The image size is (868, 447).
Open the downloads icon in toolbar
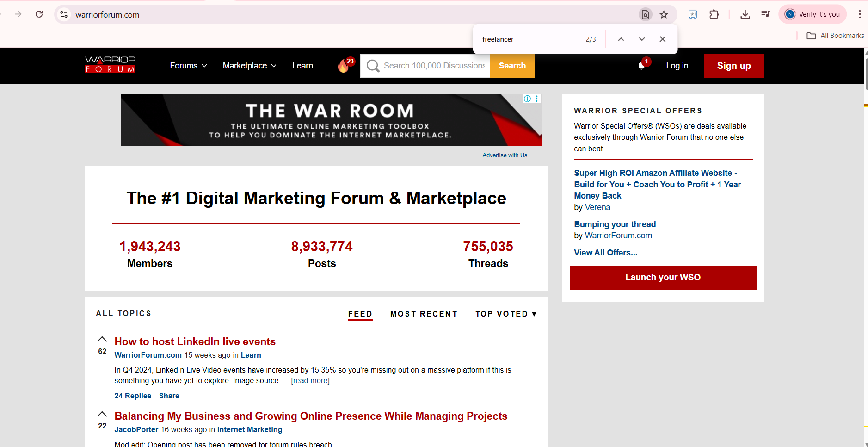coord(745,14)
